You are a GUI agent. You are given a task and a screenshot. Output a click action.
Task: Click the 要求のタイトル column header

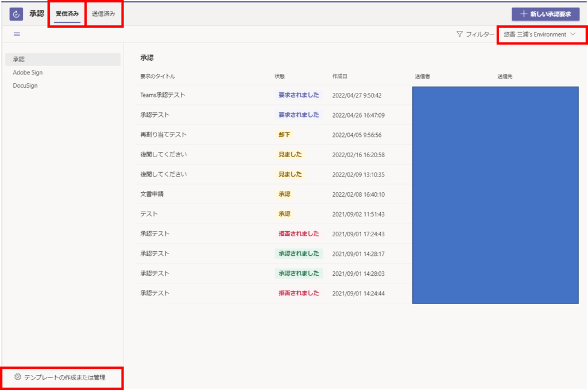pos(157,76)
